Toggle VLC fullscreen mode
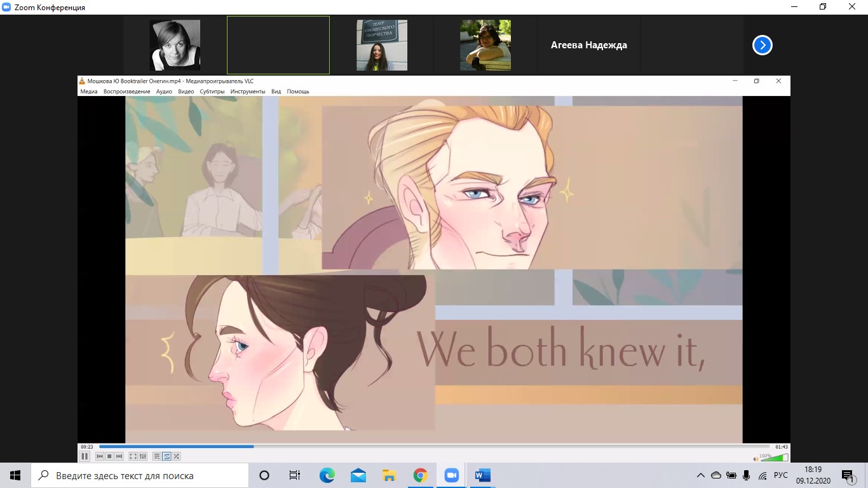868x488 pixels. (133, 456)
